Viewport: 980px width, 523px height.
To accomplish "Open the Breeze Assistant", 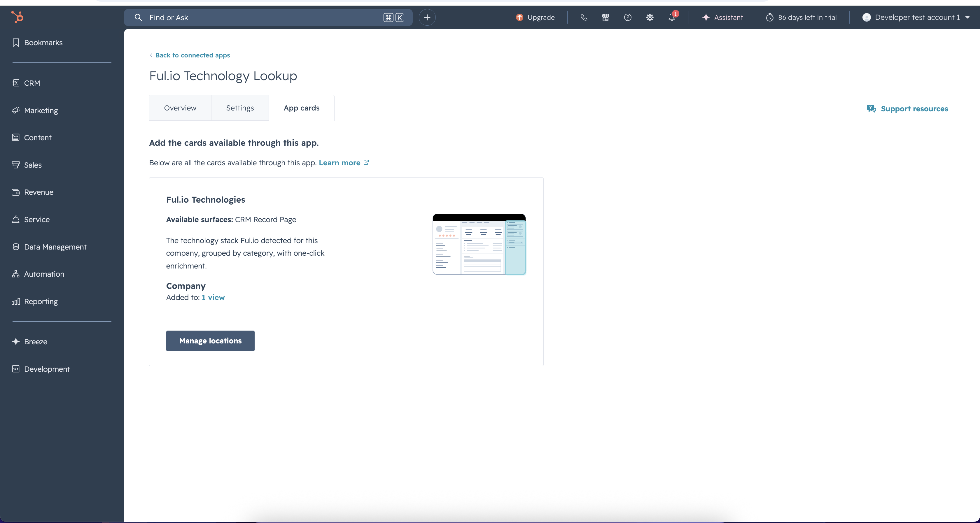I will (722, 17).
